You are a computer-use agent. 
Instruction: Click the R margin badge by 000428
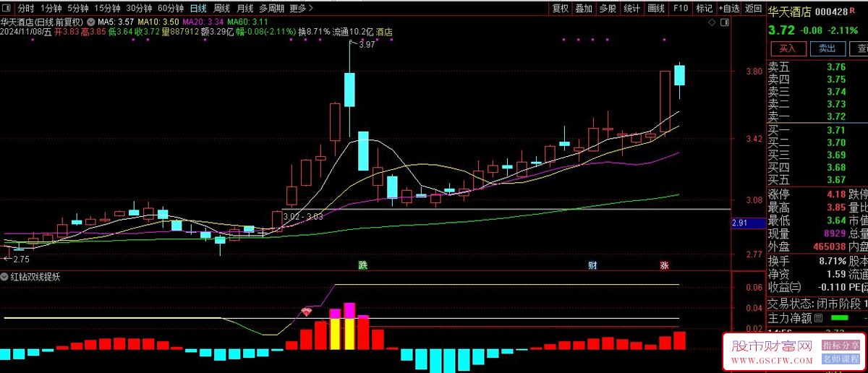point(852,10)
